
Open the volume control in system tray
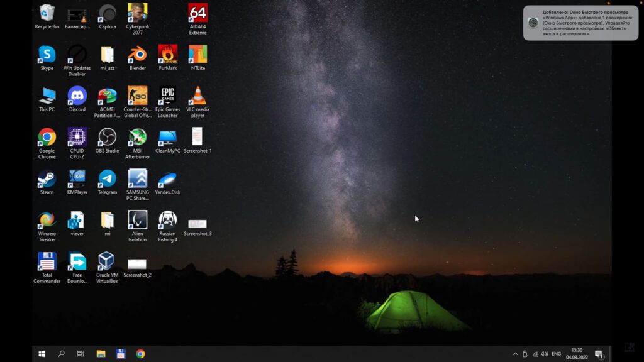coord(544,354)
